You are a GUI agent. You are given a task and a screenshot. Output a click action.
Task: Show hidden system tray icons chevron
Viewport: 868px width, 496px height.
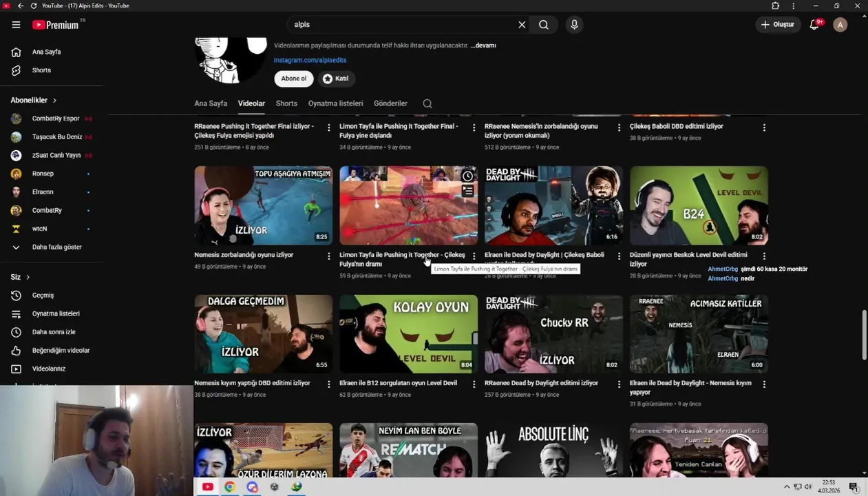pos(787,487)
